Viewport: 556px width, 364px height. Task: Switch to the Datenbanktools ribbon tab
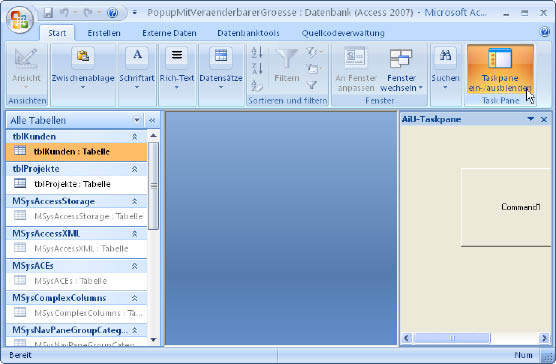coord(248,33)
